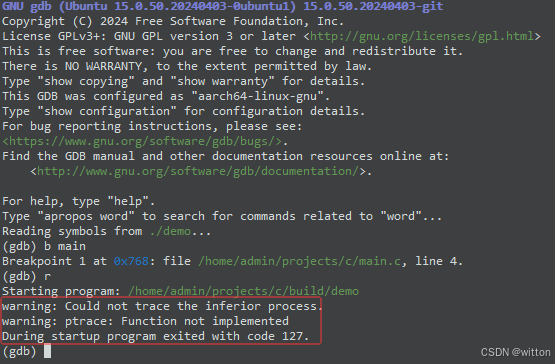Click "ptrace: Function not implemented" warning
Image resolution: width=555 pixels, height=364 pixels.
[145, 322]
